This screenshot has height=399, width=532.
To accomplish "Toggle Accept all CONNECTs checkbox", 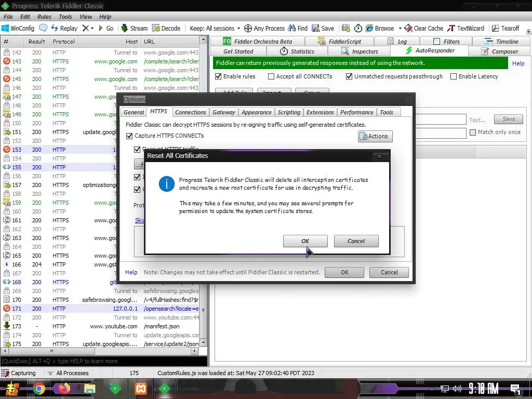I will tap(271, 76).
